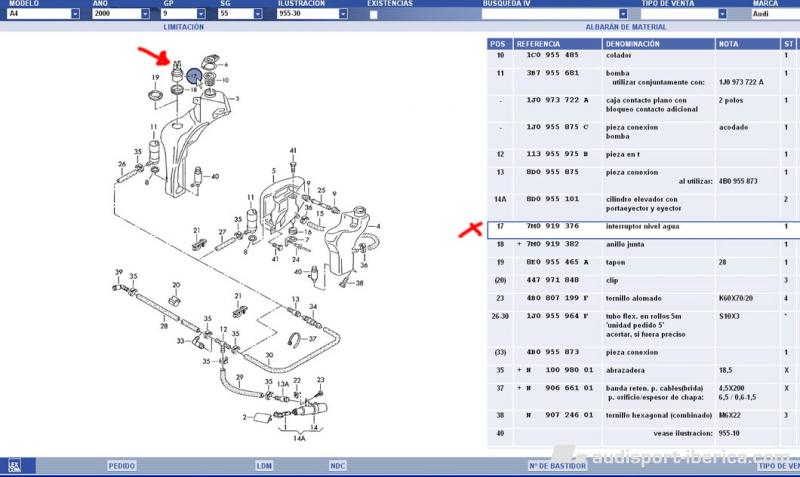Expand the SG dropdown showing 55

click(258, 14)
